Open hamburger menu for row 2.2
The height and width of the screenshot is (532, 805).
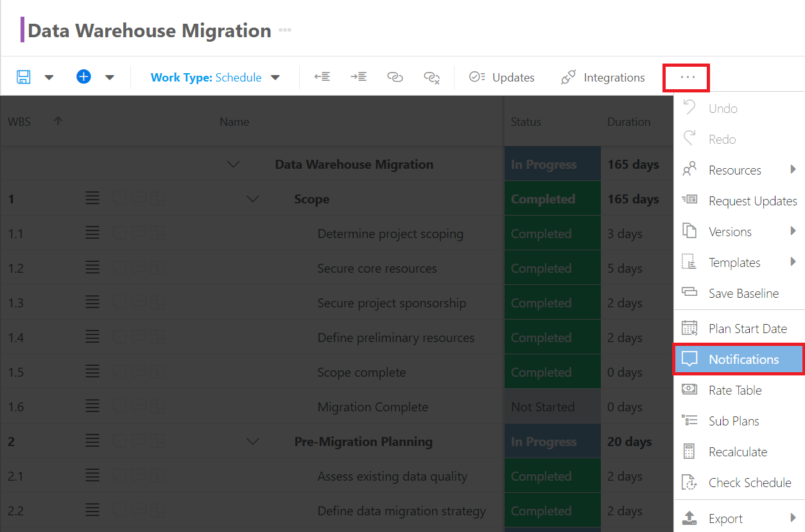point(92,511)
